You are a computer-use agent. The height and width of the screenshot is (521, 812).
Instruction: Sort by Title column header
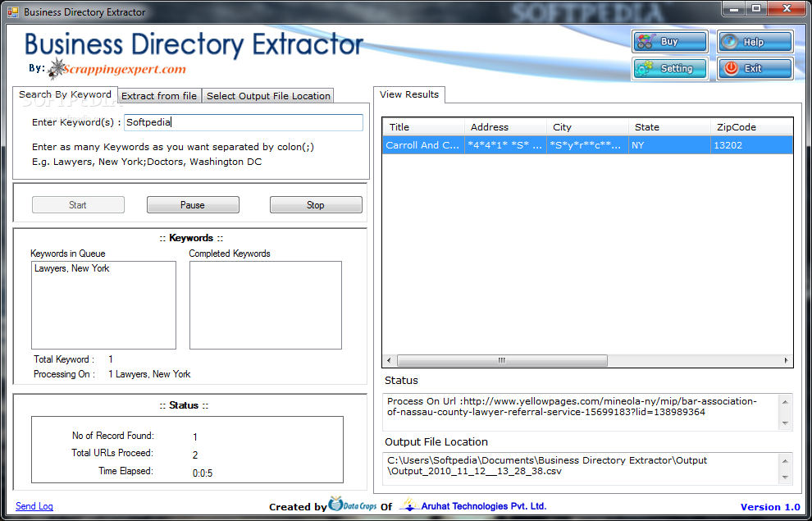423,127
